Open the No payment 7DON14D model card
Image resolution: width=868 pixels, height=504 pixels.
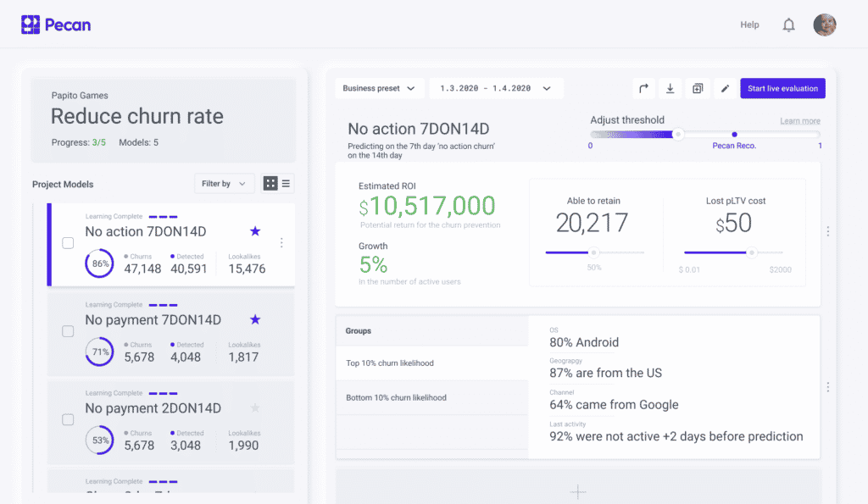(x=171, y=334)
